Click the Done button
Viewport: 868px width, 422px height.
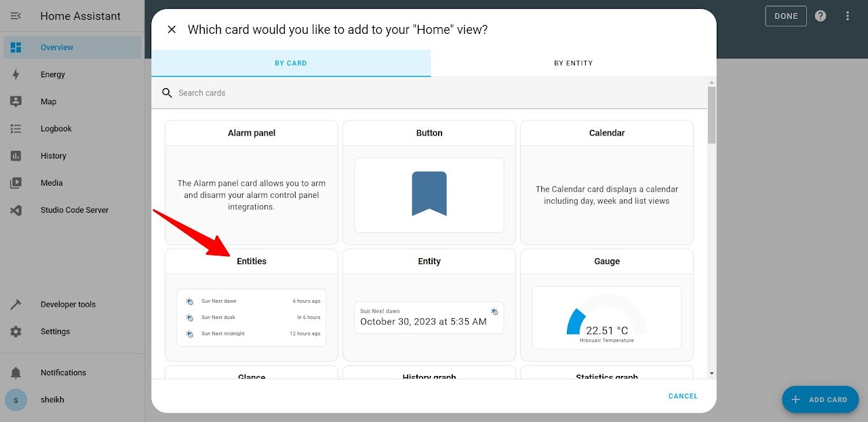[786, 16]
